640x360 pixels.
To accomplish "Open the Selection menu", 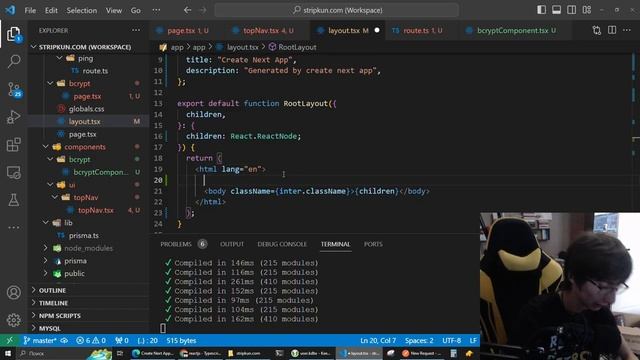I will click(82, 10).
